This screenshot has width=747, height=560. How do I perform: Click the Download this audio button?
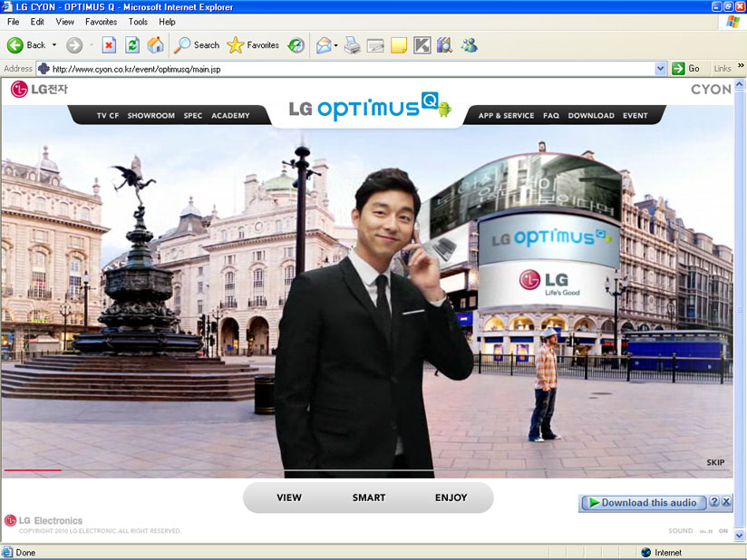pos(643,502)
